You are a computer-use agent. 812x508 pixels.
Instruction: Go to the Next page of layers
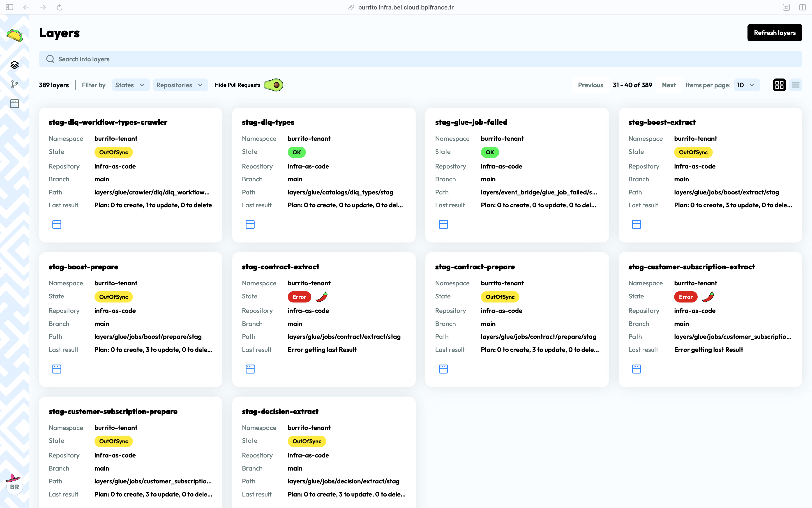pos(669,85)
